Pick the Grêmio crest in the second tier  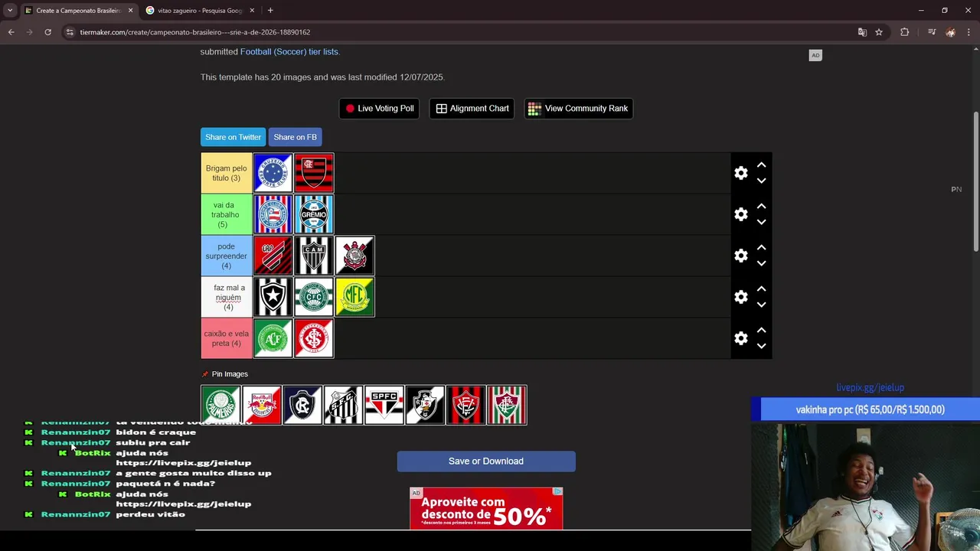pyautogui.click(x=314, y=214)
